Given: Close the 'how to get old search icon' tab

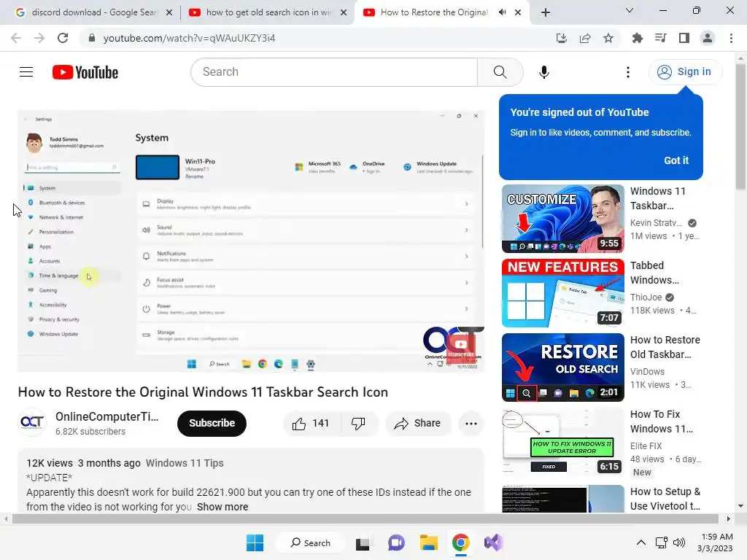Looking at the screenshot, I should pos(344,12).
